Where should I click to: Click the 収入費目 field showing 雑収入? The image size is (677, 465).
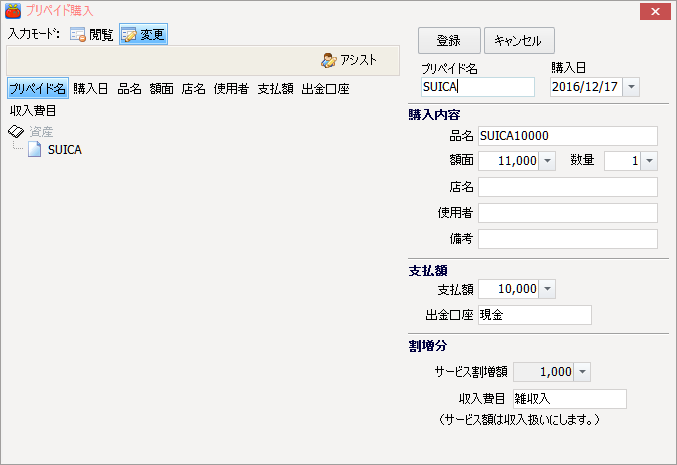pos(569,399)
